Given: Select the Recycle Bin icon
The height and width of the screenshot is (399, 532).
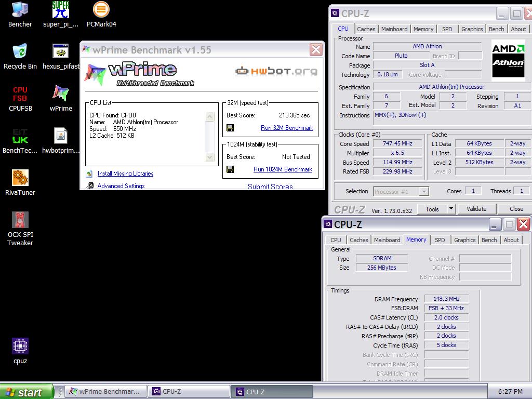Looking at the screenshot, I should (x=20, y=57).
